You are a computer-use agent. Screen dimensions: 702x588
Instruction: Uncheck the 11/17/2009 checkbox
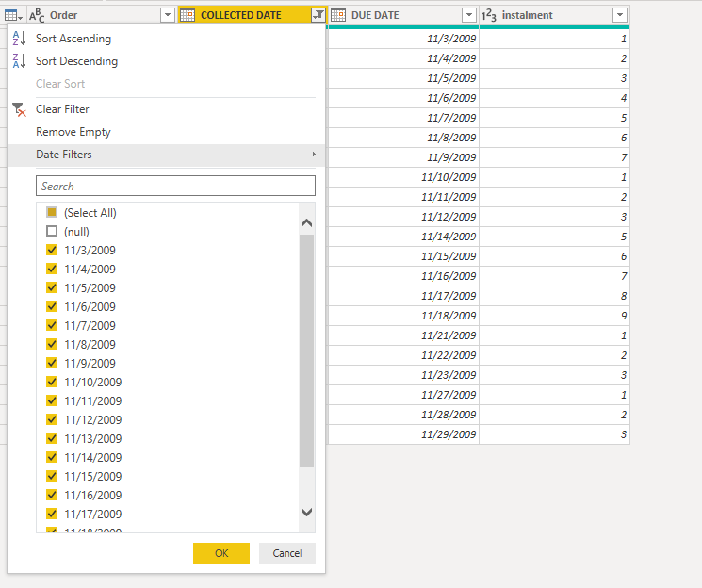pyautogui.click(x=52, y=514)
